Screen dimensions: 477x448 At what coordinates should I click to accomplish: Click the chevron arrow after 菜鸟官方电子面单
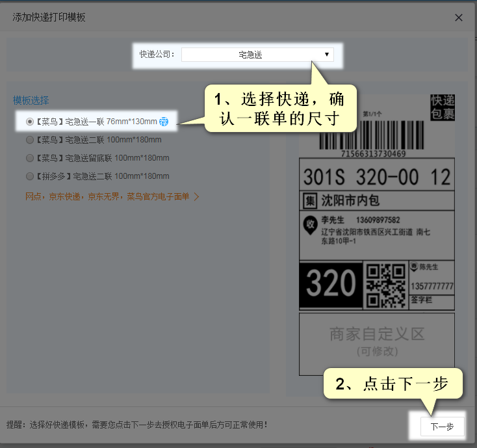pyautogui.click(x=196, y=196)
